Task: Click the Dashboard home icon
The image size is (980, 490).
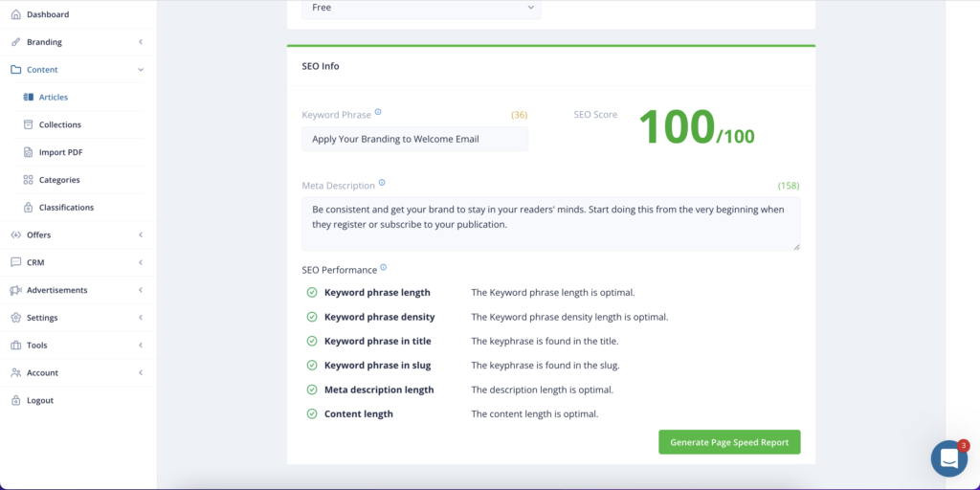Action: (x=16, y=14)
